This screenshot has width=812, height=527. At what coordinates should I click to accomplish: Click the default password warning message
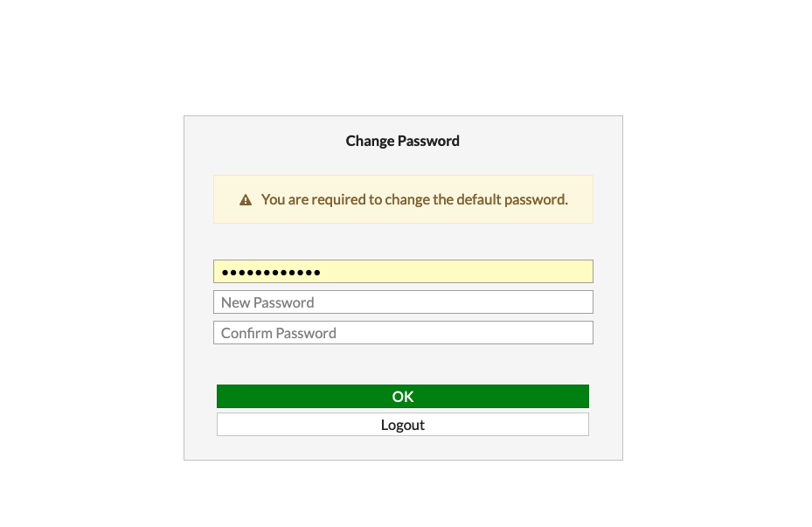[414, 199]
